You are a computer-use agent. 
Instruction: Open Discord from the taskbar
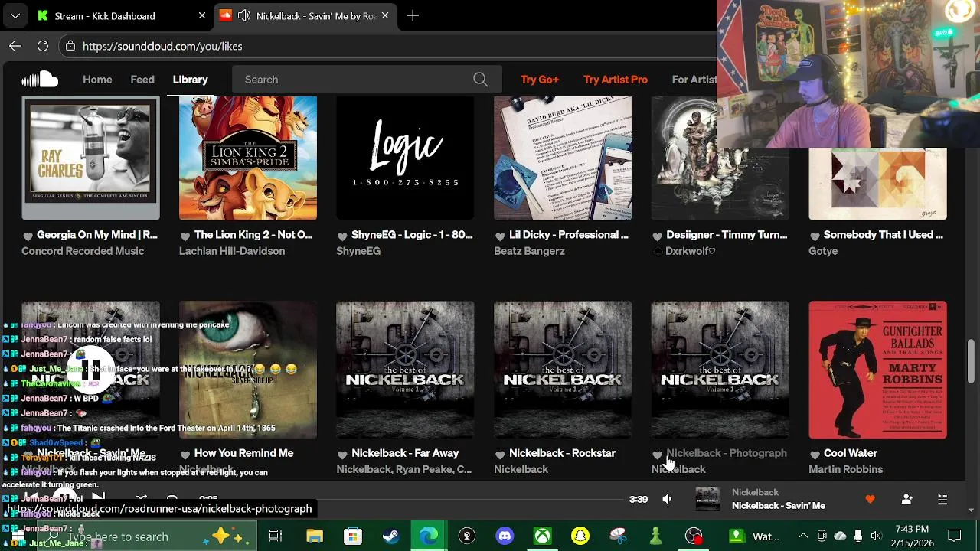click(x=505, y=536)
